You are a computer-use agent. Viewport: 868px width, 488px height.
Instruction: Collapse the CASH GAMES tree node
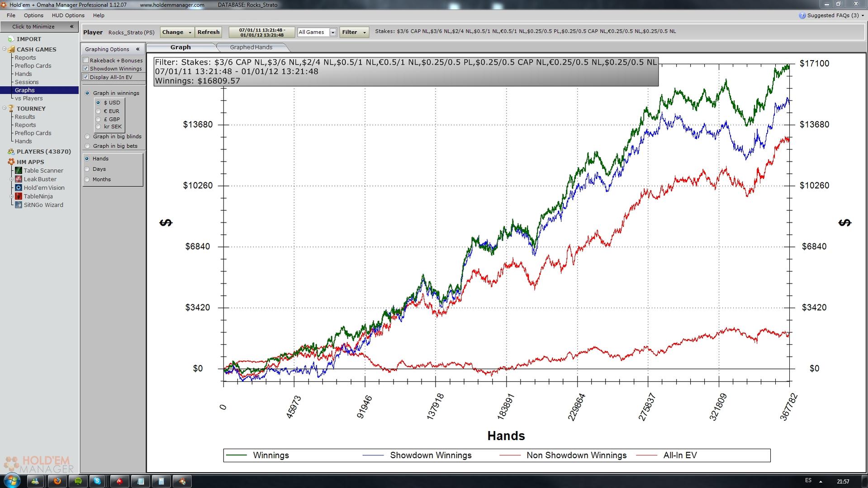pyautogui.click(x=4, y=49)
